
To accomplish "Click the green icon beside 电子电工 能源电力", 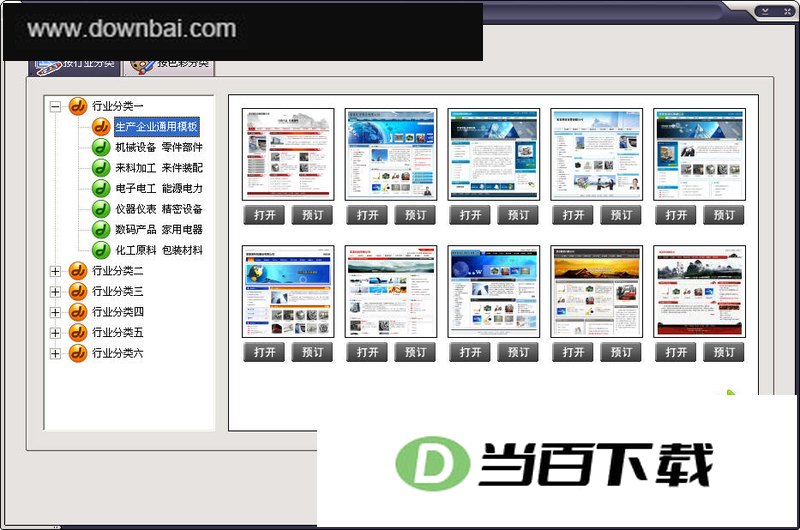I will (x=101, y=188).
